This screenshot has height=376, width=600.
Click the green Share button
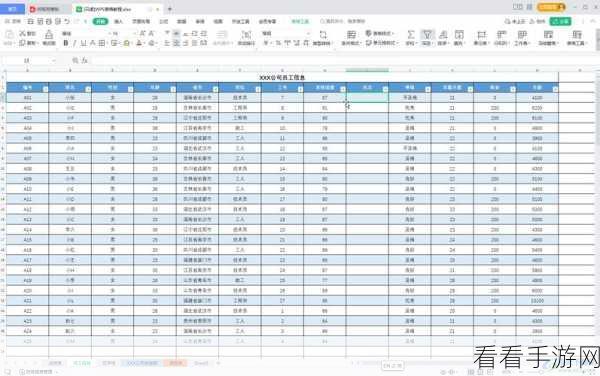click(560, 21)
